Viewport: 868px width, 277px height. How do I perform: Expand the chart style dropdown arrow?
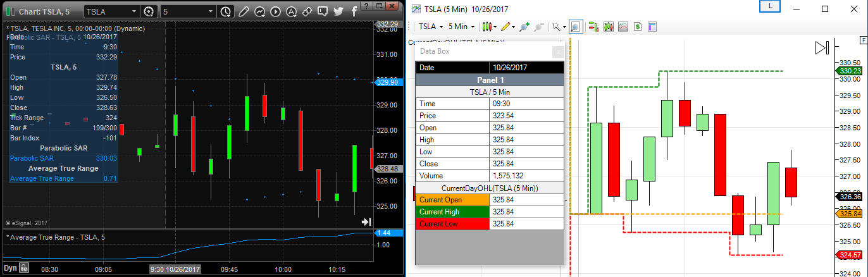pyautogui.click(x=495, y=27)
